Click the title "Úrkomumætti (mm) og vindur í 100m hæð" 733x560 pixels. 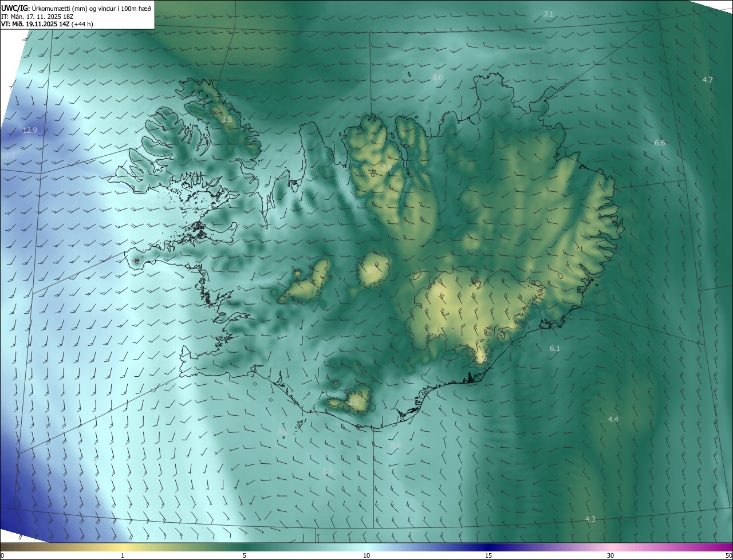[x=92, y=8]
